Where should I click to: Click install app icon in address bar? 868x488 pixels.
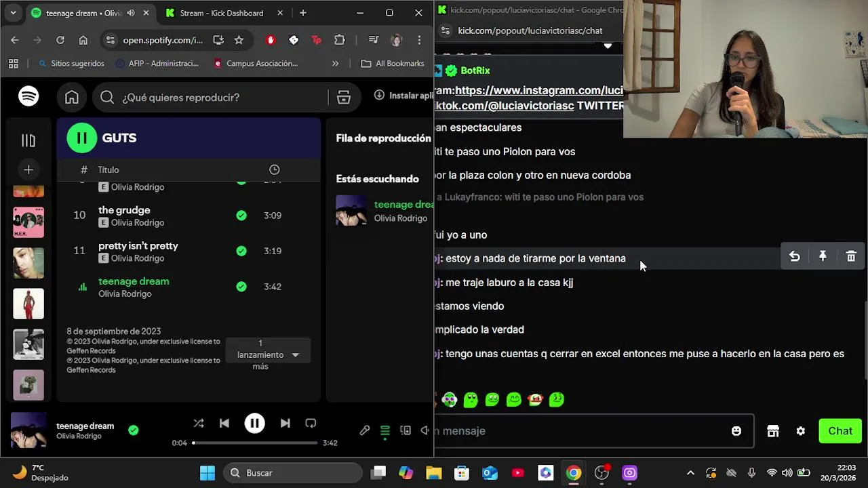(x=218, y=40)
